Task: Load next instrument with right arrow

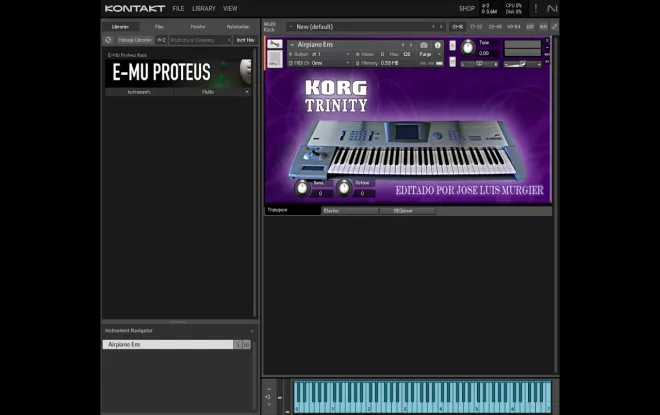Action: point(411,45)
